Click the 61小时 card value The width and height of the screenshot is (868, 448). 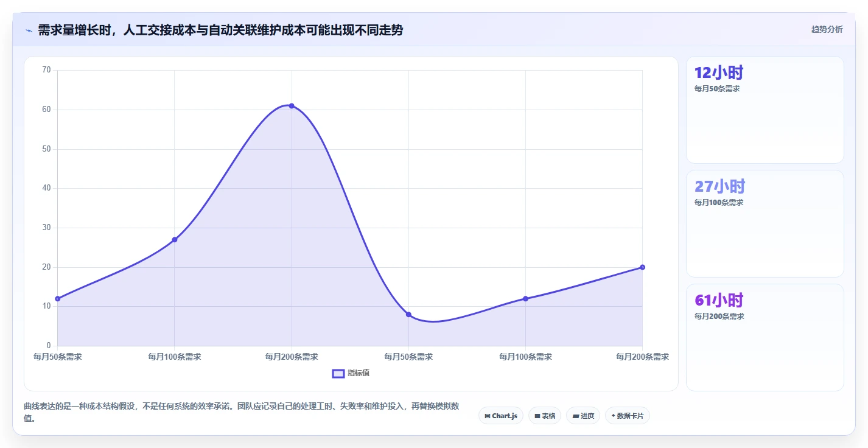[x=719, y=300]
